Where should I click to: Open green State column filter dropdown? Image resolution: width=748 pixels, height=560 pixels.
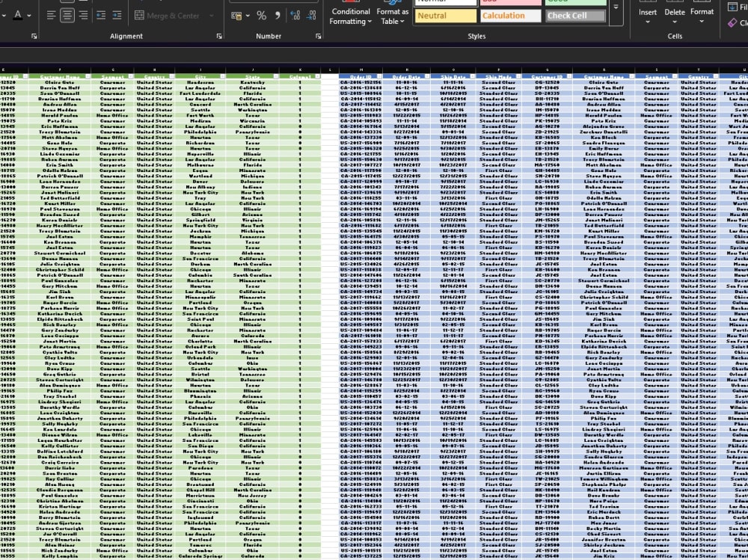(x=276, y=76)
